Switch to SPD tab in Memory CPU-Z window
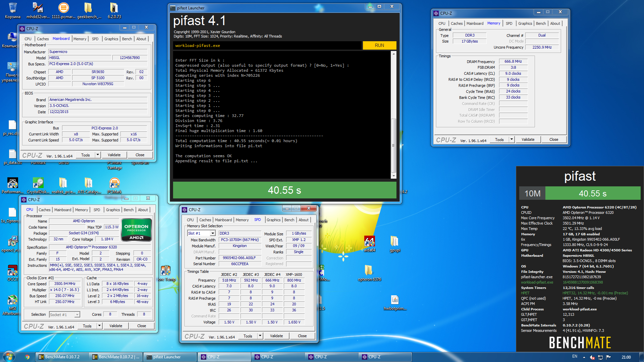This screenshot has height=362, width=644. (x=509, y=23)
